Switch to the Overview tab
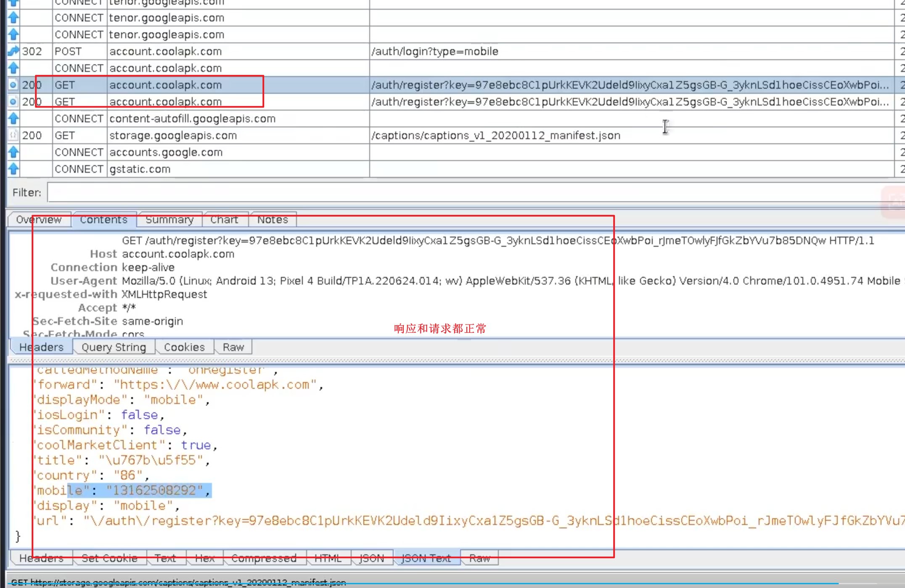 (x=38, y=219)
